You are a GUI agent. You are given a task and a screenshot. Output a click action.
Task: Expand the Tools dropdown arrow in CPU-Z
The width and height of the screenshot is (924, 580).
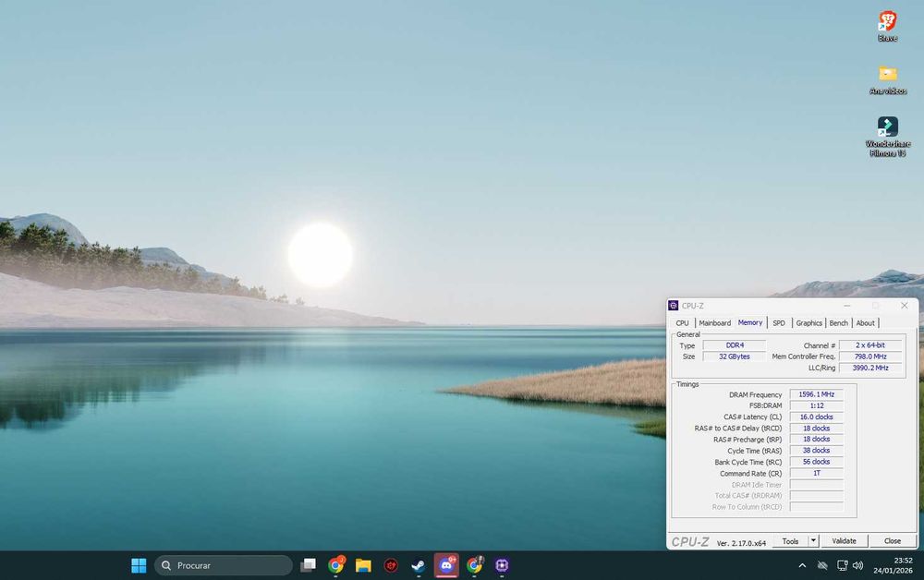point(813,541)
